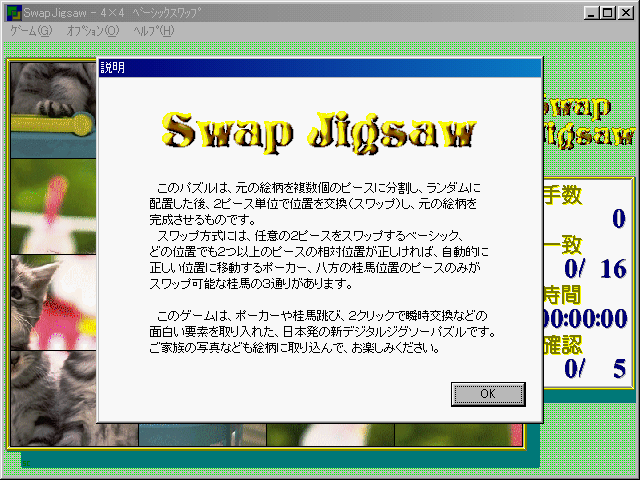Screen dimensions: 640x480
Task: Select the kitten face with red flowers piece
Action: [53, 302]
